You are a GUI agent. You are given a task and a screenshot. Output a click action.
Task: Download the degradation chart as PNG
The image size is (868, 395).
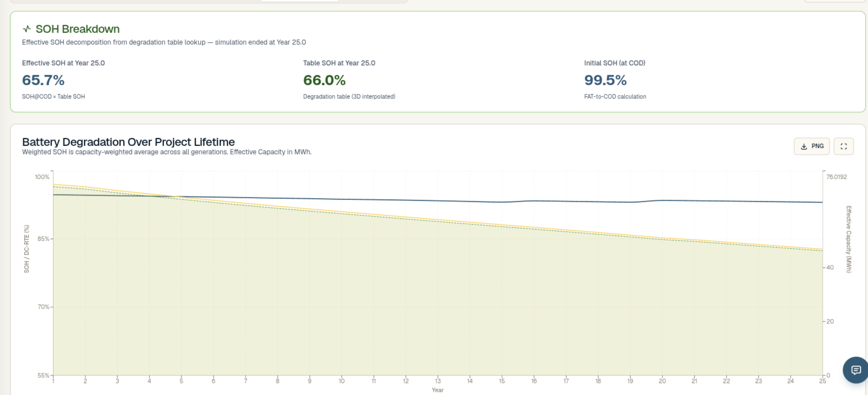coord(811,146)
